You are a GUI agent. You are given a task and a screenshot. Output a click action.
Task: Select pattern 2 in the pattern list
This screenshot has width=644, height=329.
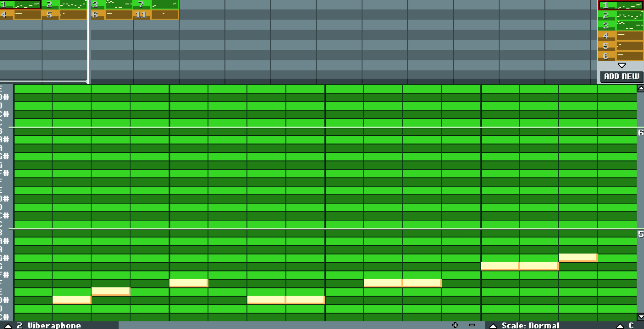(x=621, y=15)
